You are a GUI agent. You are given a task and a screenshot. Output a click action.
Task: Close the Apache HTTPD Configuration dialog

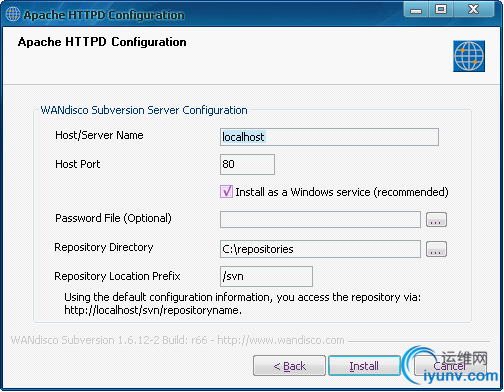click(473, 10)
